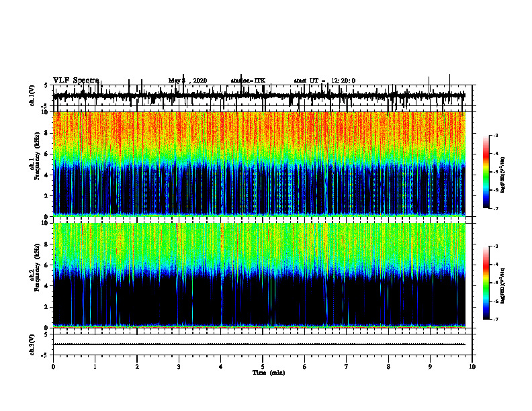Image resolution: width=532 pixels, height=411 pixels.
Task: Click time axis tick label '0'
Action: [x=53, y=367]
